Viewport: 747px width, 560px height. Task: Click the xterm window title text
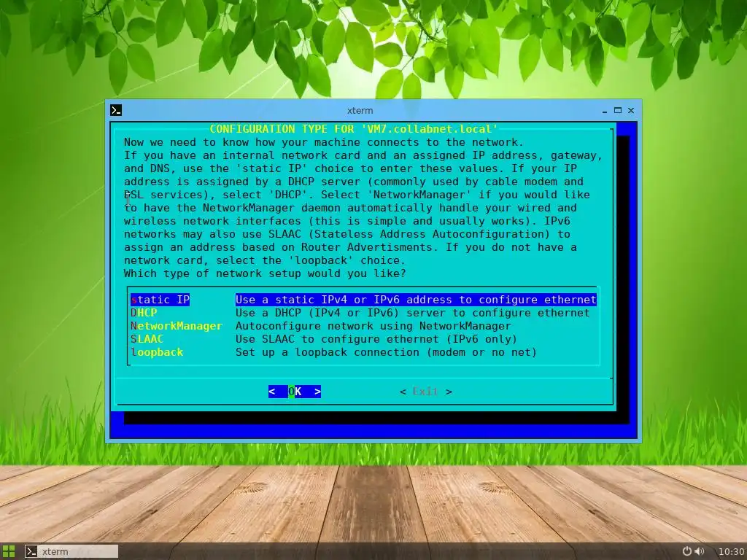[x=360, y=111]
